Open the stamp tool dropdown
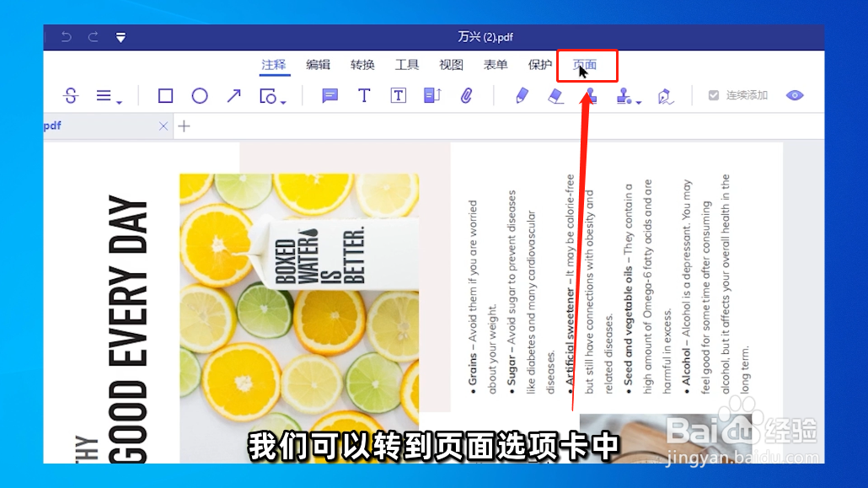Screen dimensions: 868x488 pos(638,101)
